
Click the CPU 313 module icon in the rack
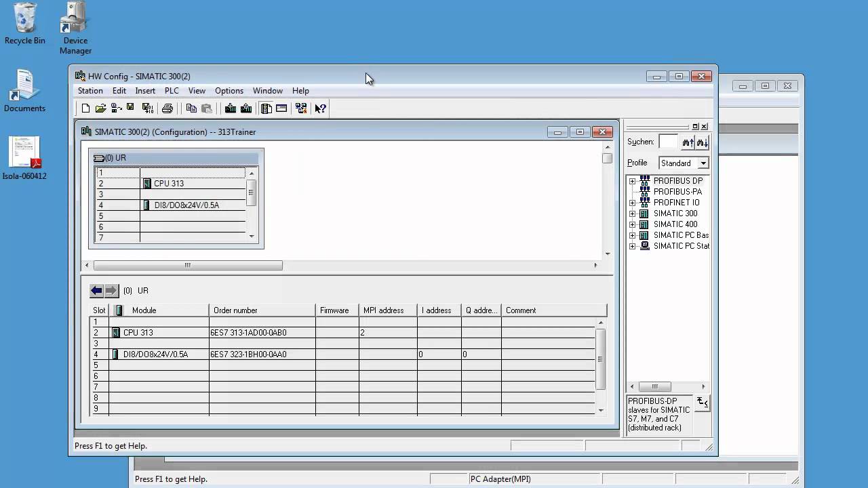147,184
